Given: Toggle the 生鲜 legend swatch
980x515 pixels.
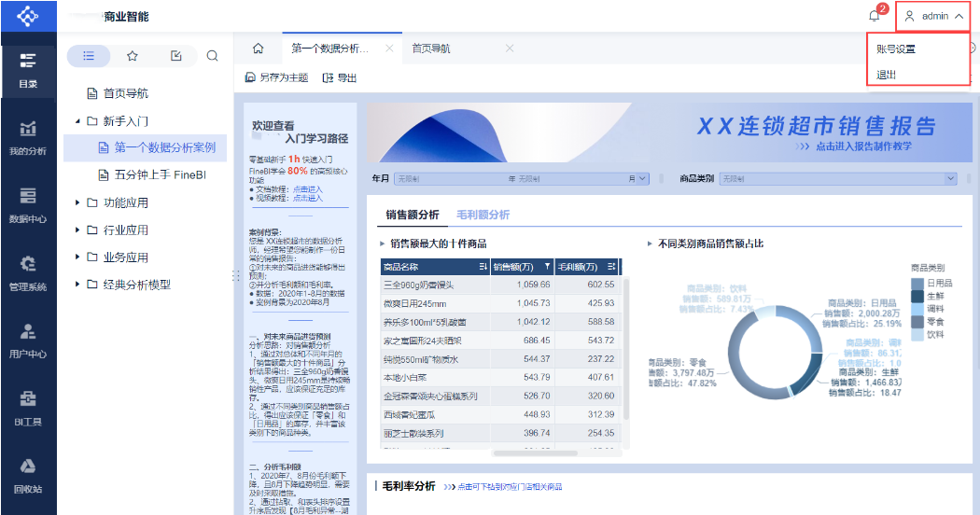Looking at the screenshot, I should pos(917,297).
